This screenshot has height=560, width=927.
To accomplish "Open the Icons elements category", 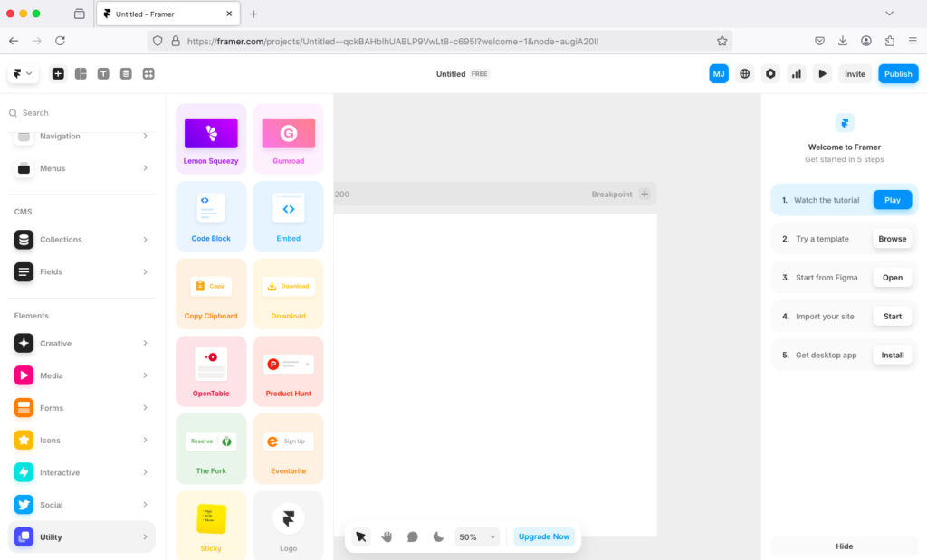I will pos(81,440).
